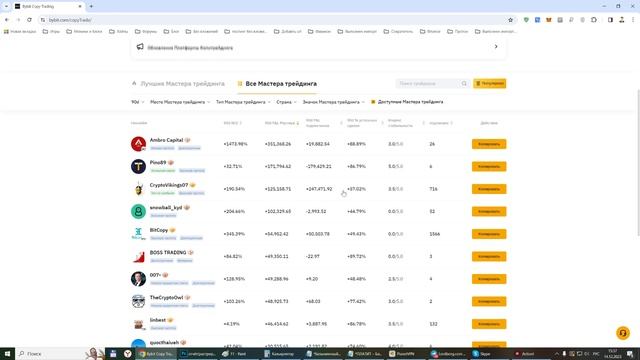Open BOSS TRADING trader avatar
The image size is (640, 360).
click(138, 256)
